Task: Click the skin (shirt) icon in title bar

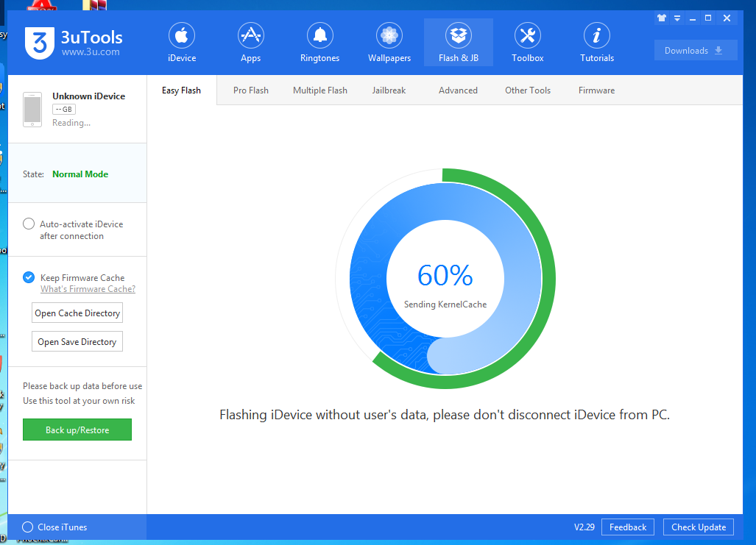Action: click(662, 18)
